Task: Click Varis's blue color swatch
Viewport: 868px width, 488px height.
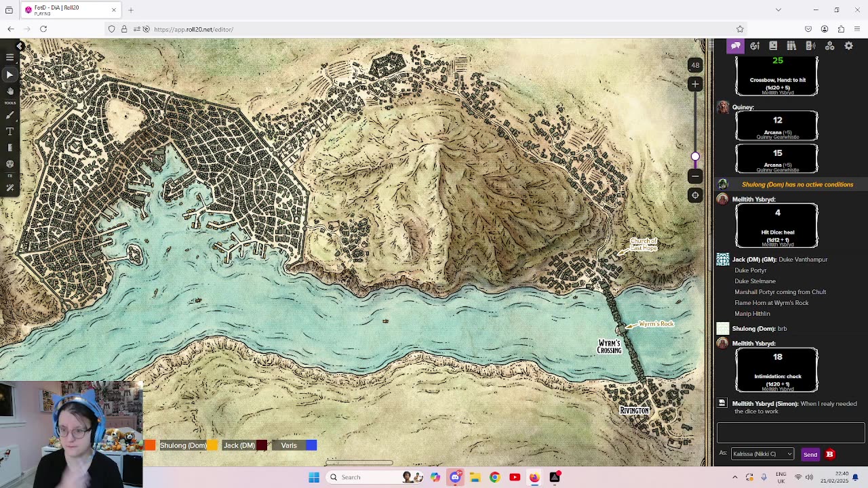Action: 311,445
